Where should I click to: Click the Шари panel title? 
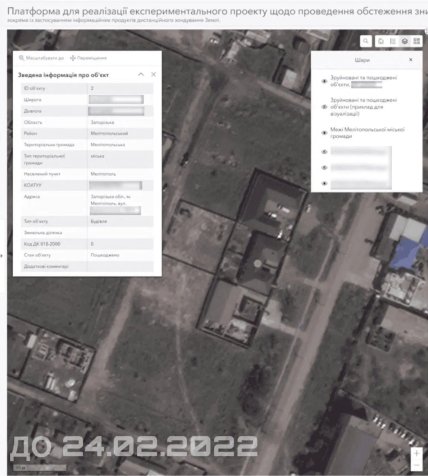pyautogui.click(x=362, y=60)
